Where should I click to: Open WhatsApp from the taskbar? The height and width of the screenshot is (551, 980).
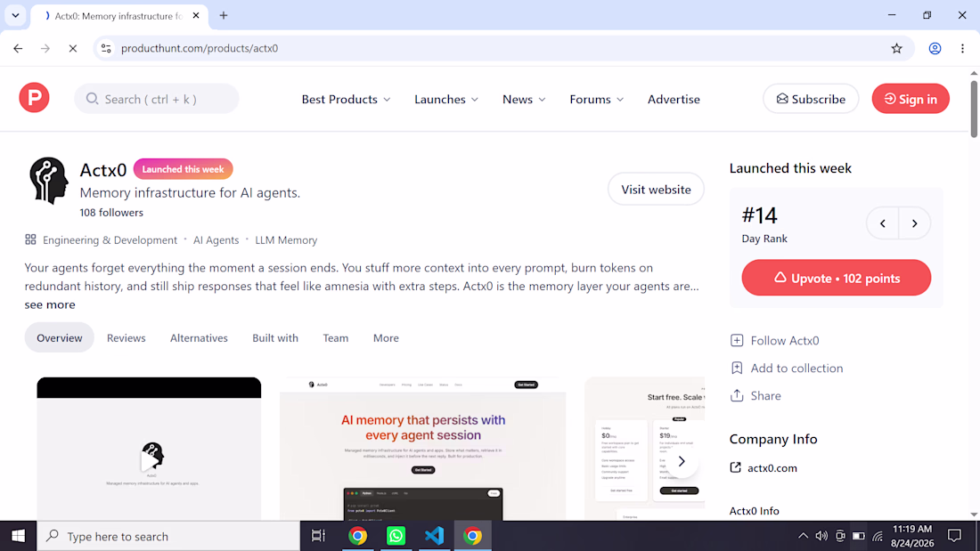pos(396,536)
